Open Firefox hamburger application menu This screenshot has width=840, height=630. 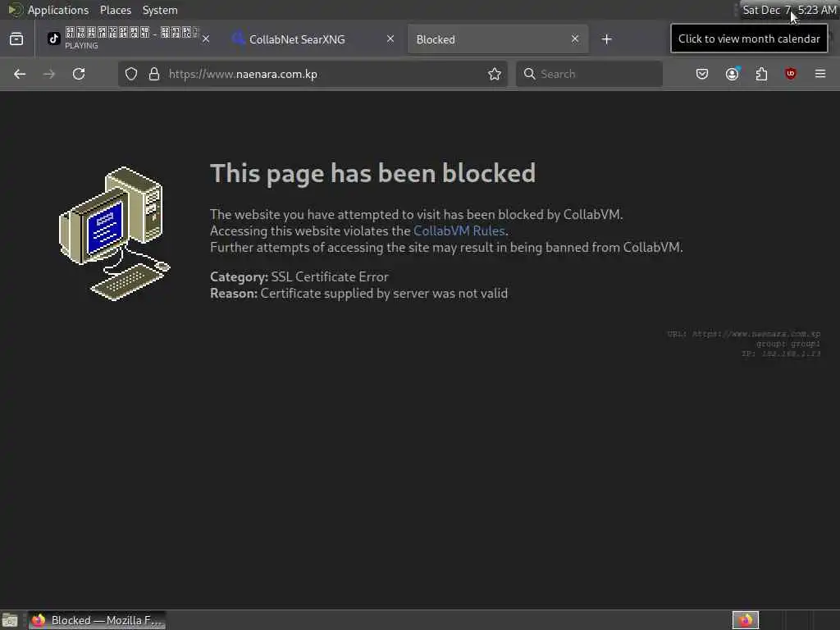click(x=820, y=74)
